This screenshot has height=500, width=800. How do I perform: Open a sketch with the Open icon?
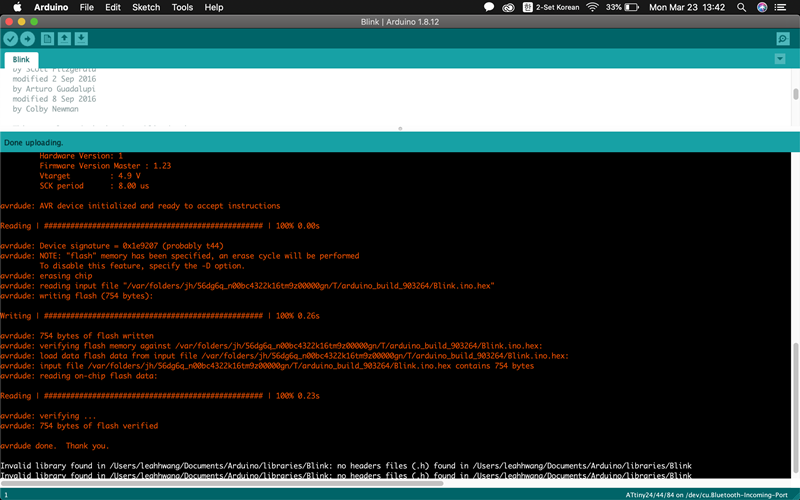pyautogui.click(x=64, y=39)
